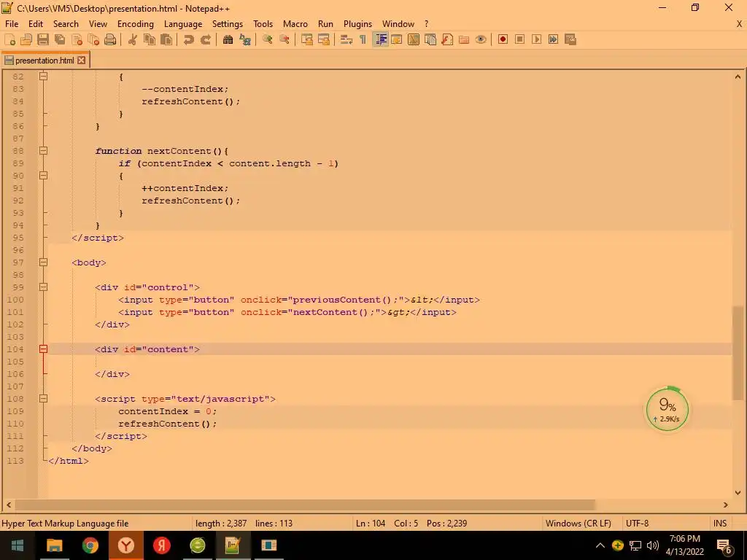Open the user defined language icon
This screenshot has width=747, height=560.
click(396, 39)
